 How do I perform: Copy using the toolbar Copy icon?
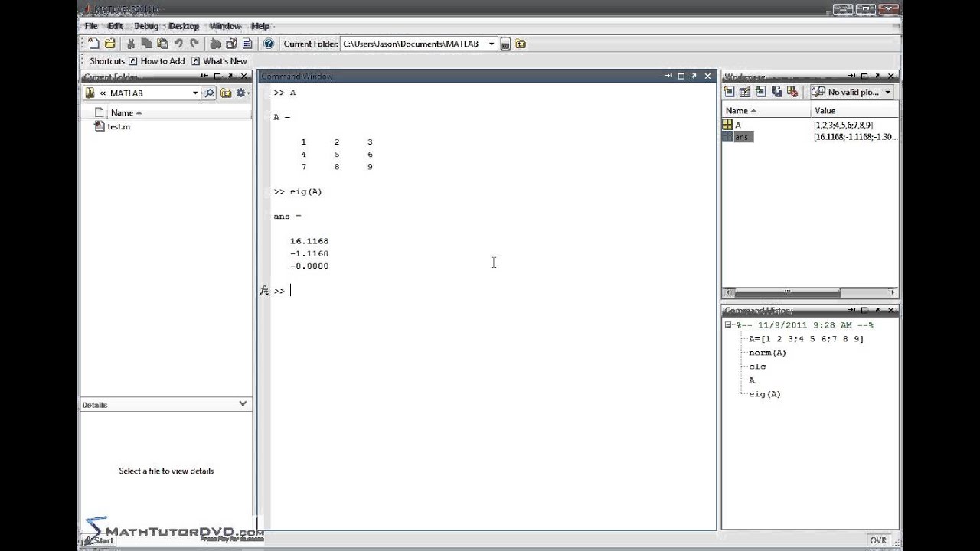pyautogui.click(x=146, y=44)
